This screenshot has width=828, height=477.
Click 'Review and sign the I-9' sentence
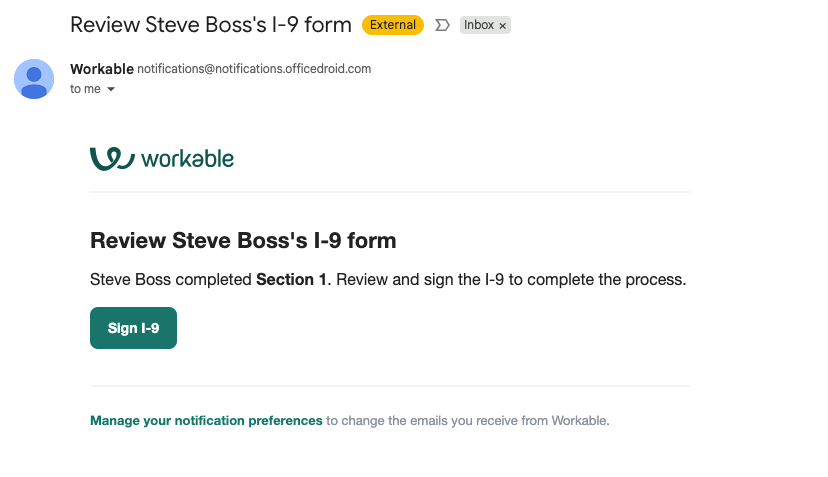coord(510,280)
